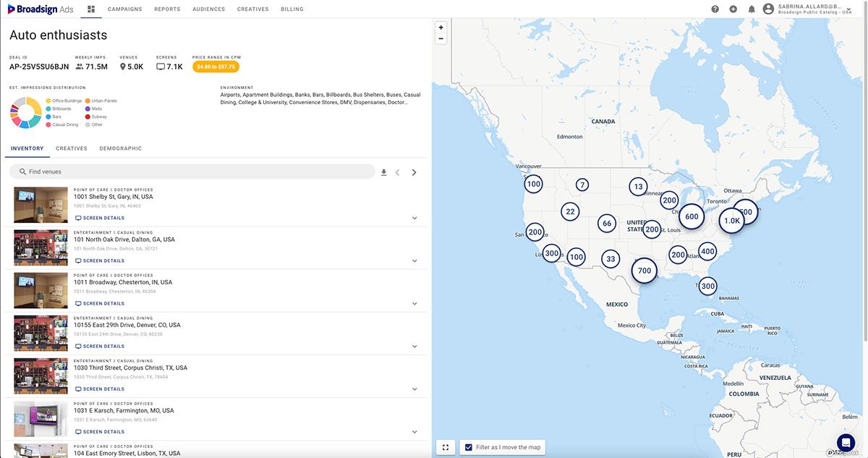Expand the 1030 Third Street venue row

414,389
